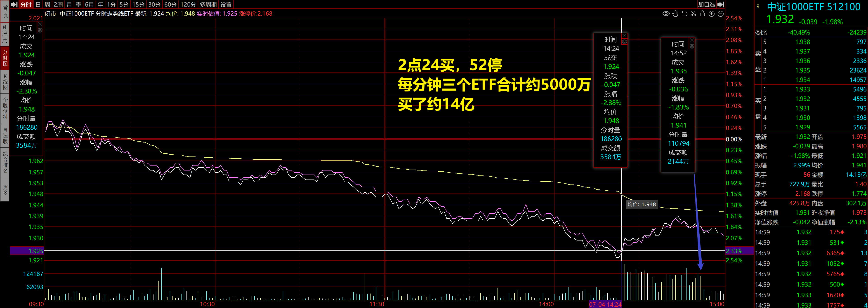This screenshot has height=308, width=868.
Task: Close the 14:52 data tooltip box
Action: tap(692, 40)
